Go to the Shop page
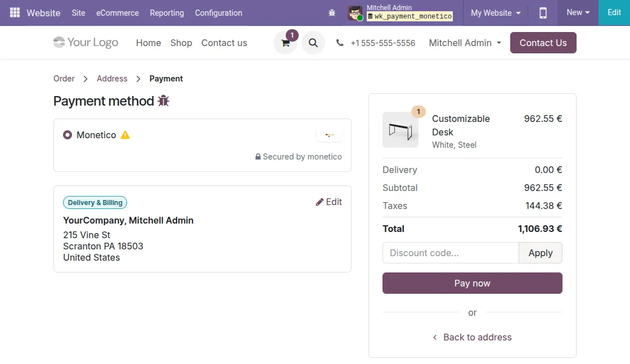The width and height of the screenshot is (630, 364). (x=181, y=43)
